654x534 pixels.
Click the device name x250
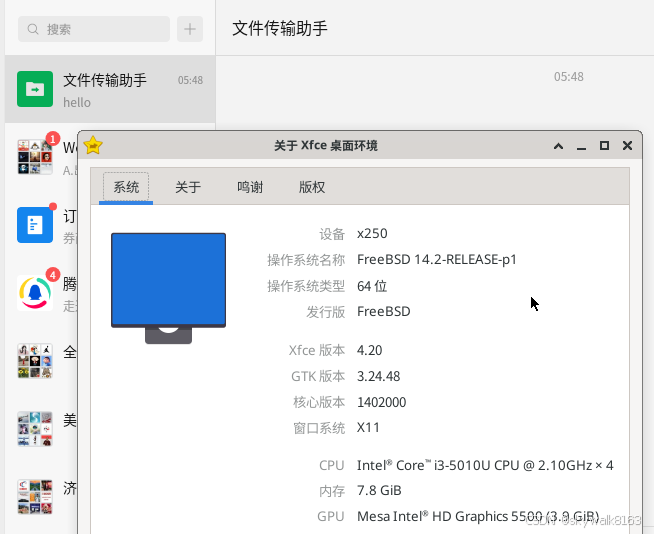pos(372,233)
